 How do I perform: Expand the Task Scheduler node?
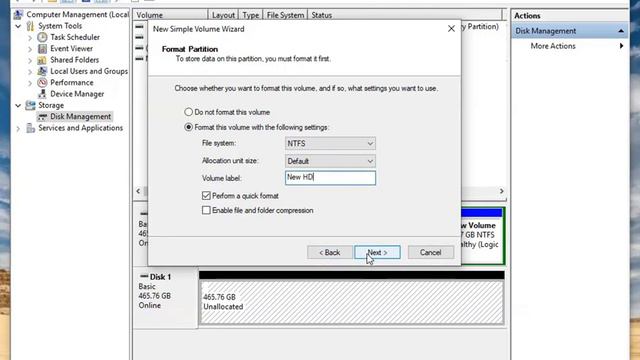tap(30, 38)
